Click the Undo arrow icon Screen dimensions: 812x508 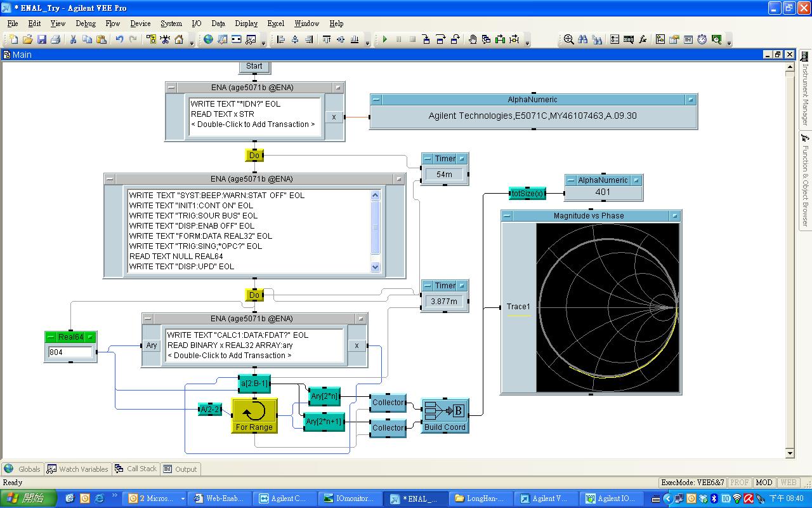(119, 39)
